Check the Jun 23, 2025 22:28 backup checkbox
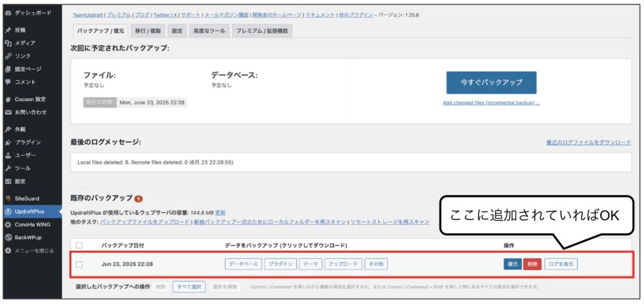644x304 pixels. click(79, 264)
